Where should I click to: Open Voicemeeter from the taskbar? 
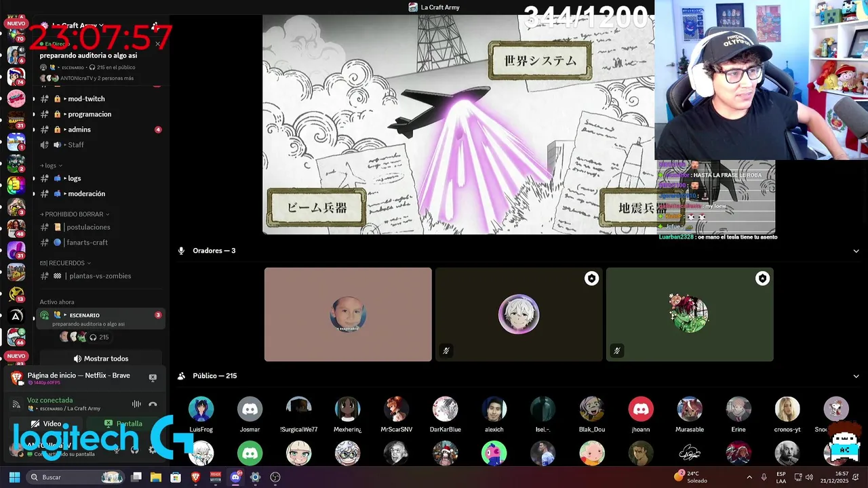[216, 477]
